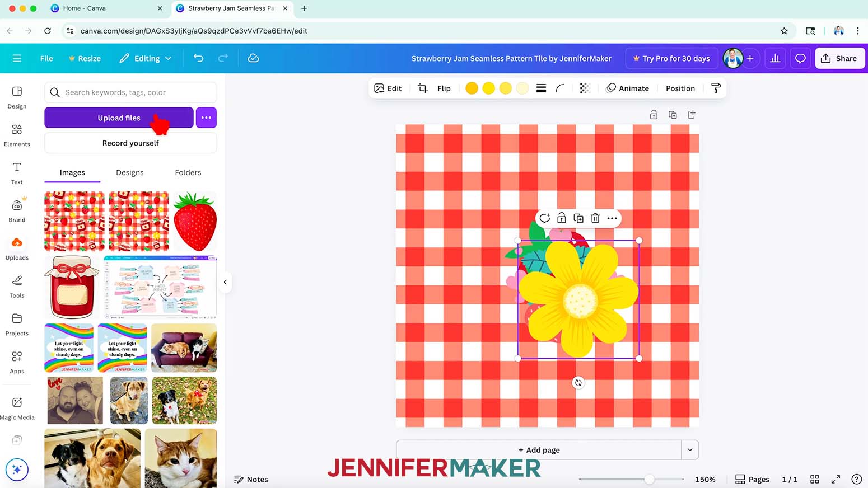Click Try Pro for 30 days
This screenshot has width=868, height=488.
(671, 58)
